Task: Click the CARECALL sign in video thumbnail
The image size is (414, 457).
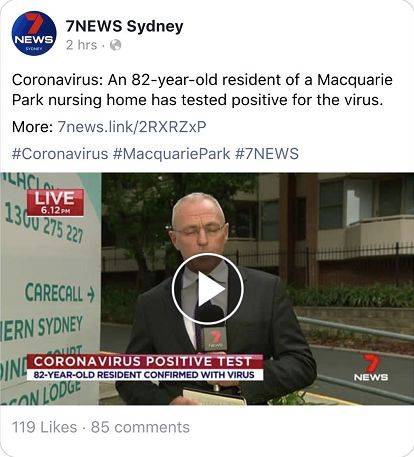Action: (x=60, y=293)
